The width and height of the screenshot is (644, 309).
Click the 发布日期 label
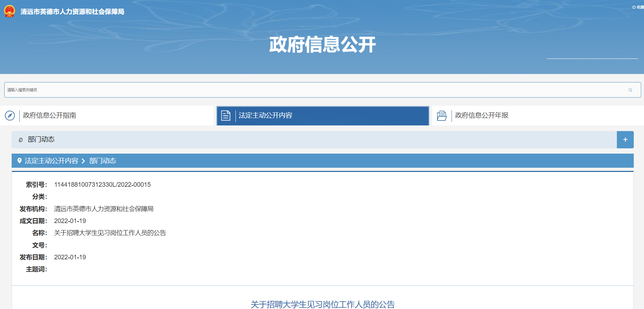[x=33, y=257]
